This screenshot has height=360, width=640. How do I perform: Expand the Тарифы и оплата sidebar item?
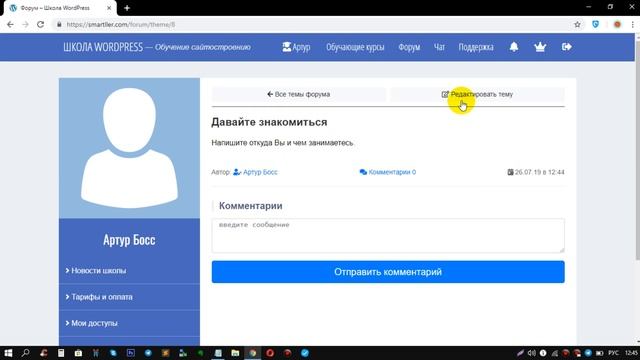129,297
